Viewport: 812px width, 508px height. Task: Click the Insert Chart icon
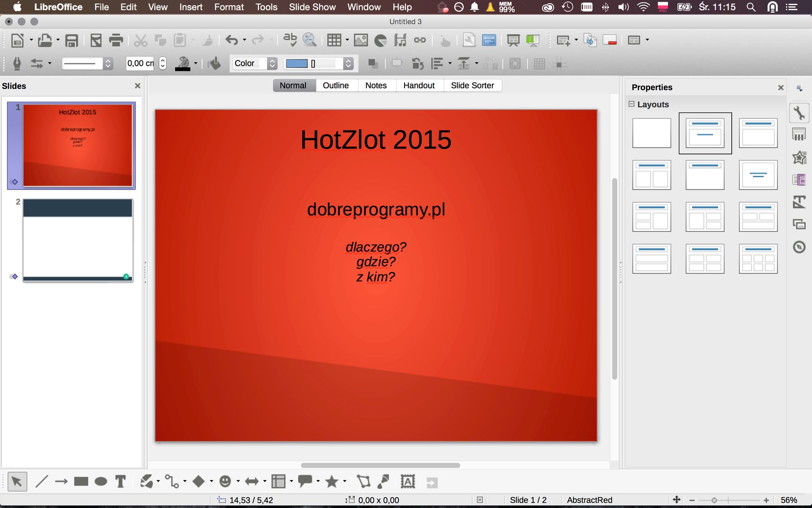tap(381, 40)
